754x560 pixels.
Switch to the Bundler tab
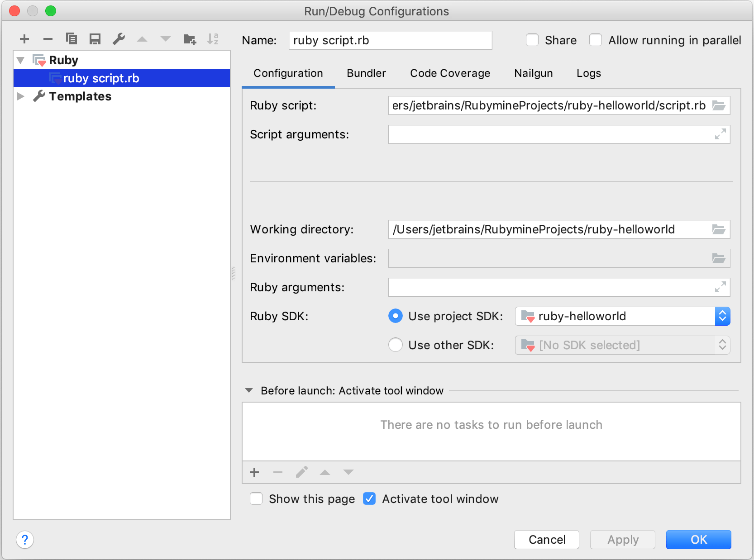[366, 73]
